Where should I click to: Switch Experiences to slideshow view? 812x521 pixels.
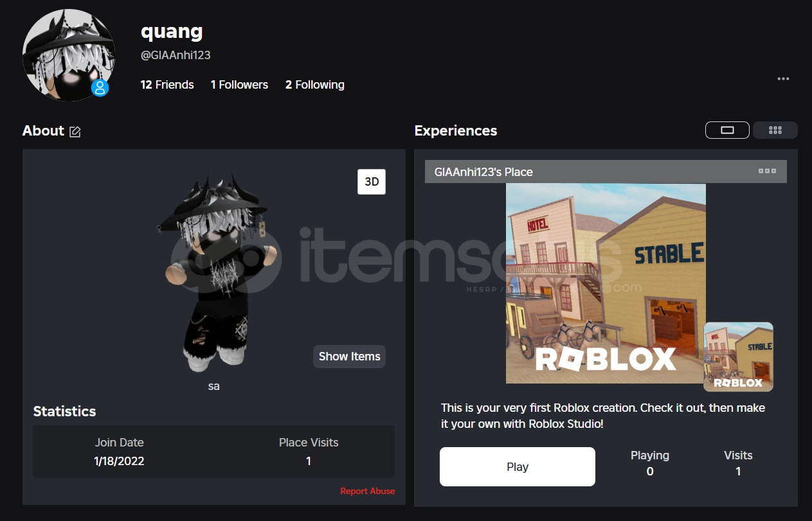727,130
